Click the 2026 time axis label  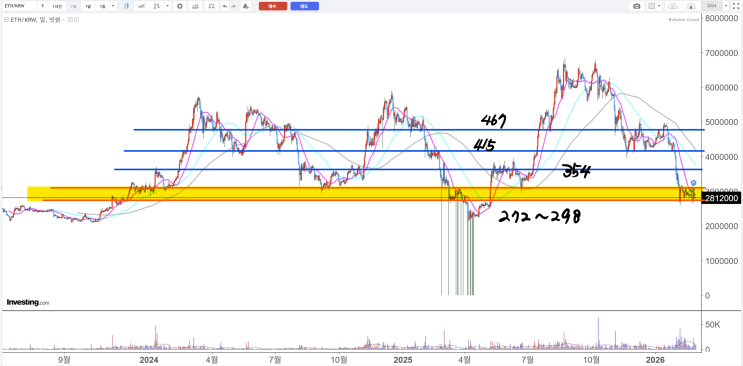[x=655, y=359]
